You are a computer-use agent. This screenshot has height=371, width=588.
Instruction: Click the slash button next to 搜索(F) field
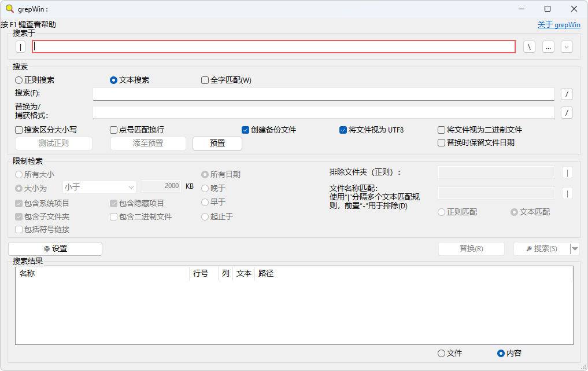(567, 94)
